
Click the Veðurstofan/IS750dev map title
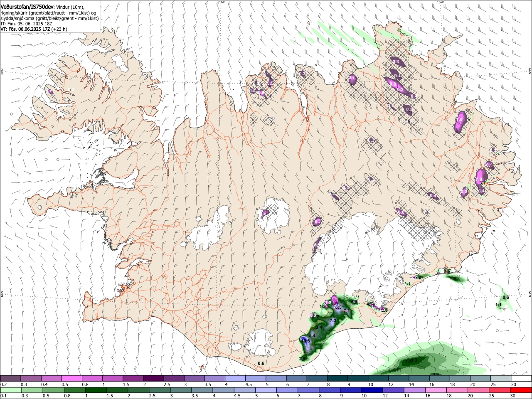click(27, 6)
